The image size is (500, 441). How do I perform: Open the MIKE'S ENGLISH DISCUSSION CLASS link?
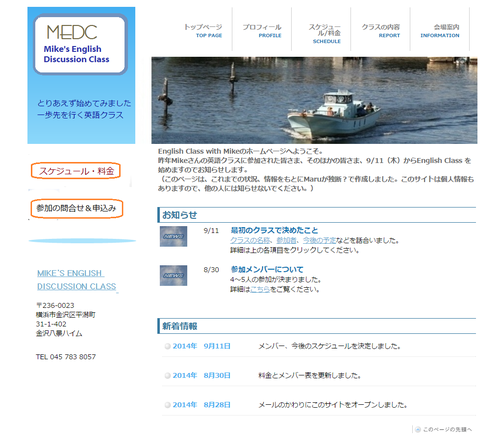pos(77,280)
